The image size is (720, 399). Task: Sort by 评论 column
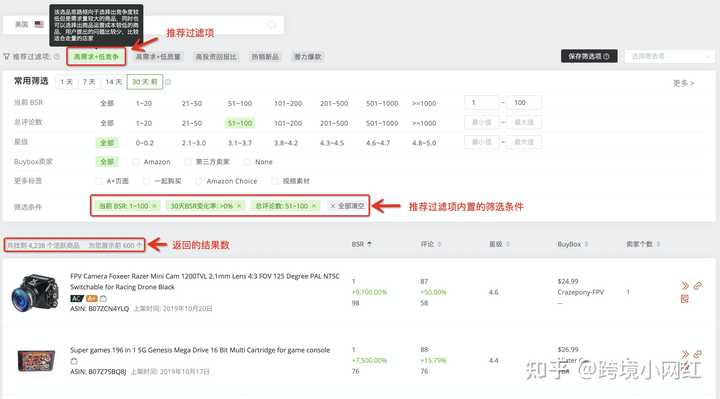[439, 244]
